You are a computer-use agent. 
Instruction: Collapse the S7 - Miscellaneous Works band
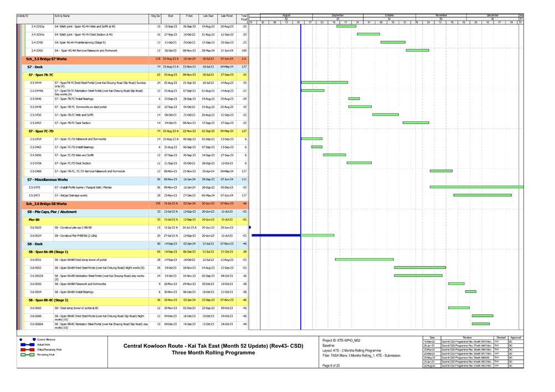[48, 179]
